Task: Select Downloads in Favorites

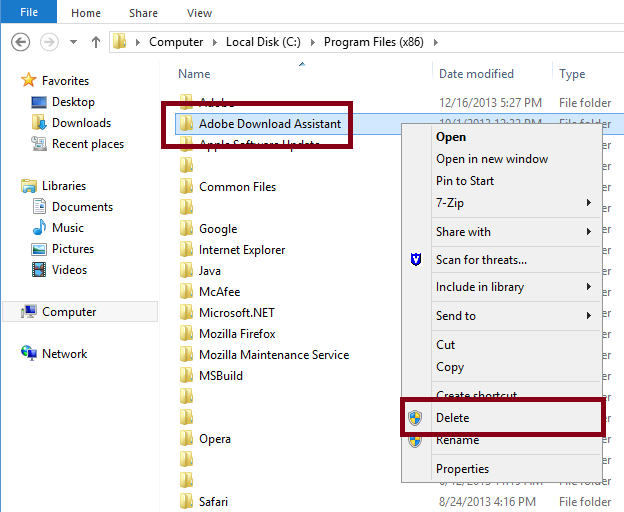Action: (x=81, y=123)
